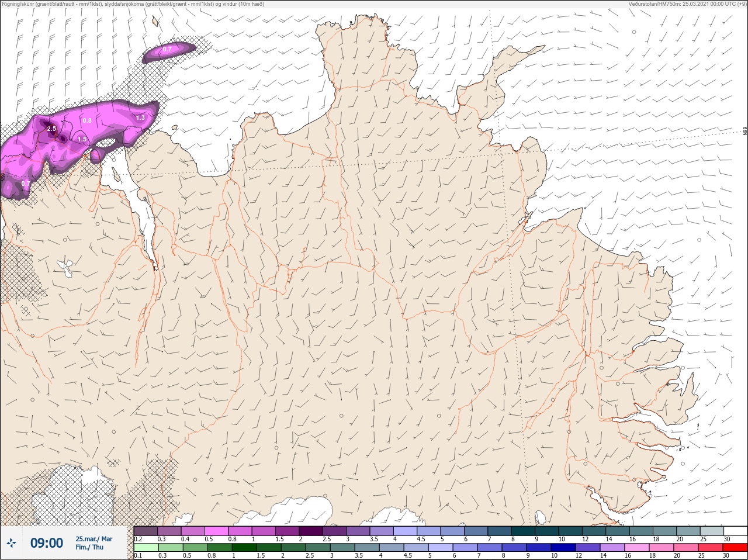Viewport: 748px width, 560px height.
Task: Pick lower legend red swatch after 30
Action: (735, 548)
